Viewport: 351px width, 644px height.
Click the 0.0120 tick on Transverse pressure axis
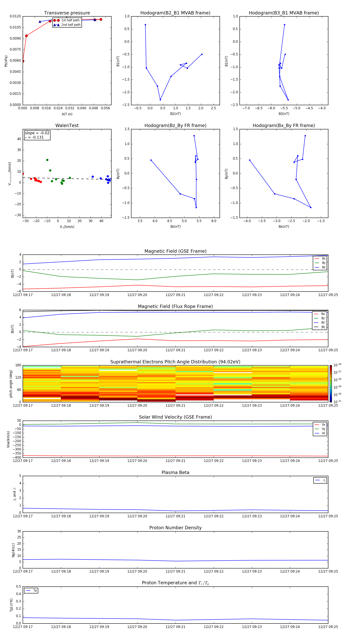pyautogui.click(x=15, y=16)
